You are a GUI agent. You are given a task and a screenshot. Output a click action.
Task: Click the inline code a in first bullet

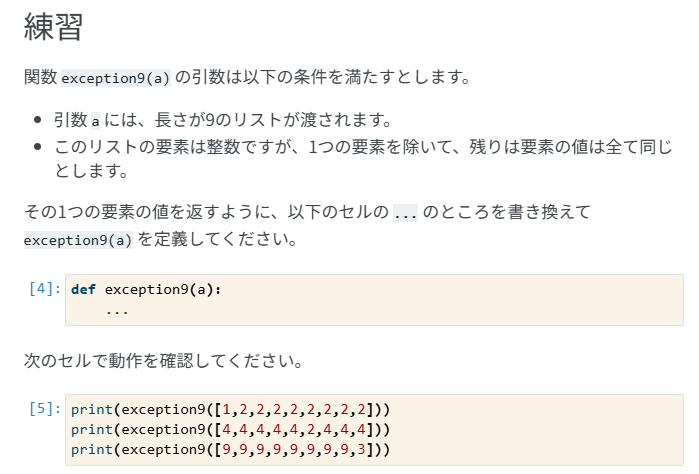[x=95, y=121]
